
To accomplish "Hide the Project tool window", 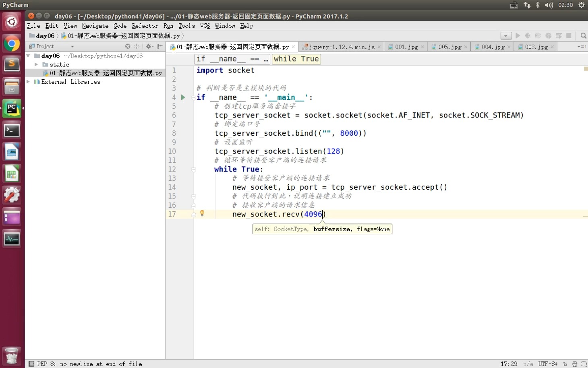I will [x=160, y=46].
